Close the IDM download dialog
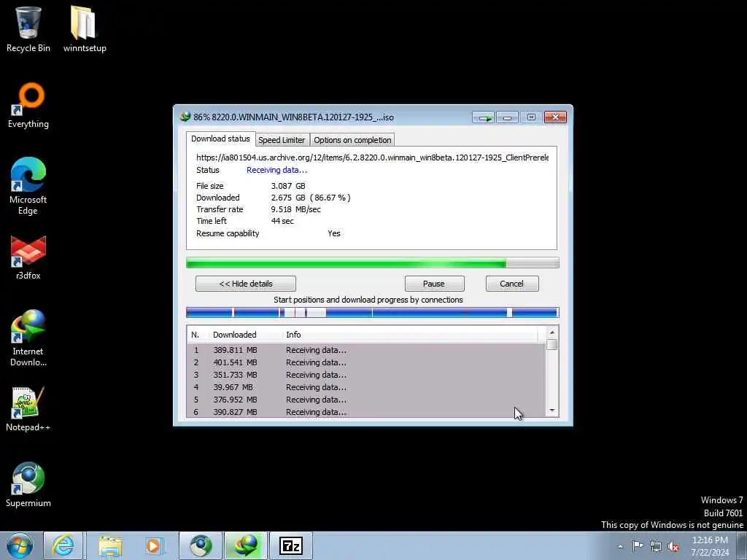 click(x=555, y=117)
